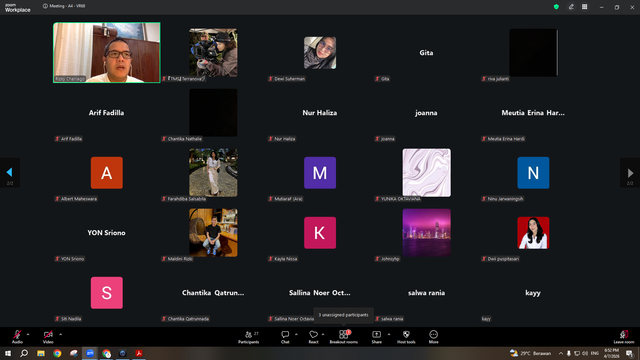640x360 pixels.
Task: Select kayy's participant tile name
Action: (533, 293)
